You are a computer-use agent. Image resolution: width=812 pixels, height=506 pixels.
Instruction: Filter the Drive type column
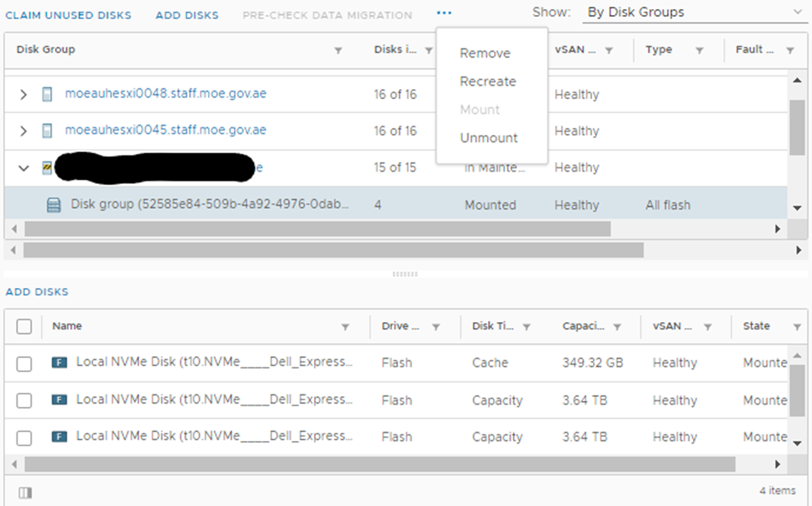click(x=436, y=327)
